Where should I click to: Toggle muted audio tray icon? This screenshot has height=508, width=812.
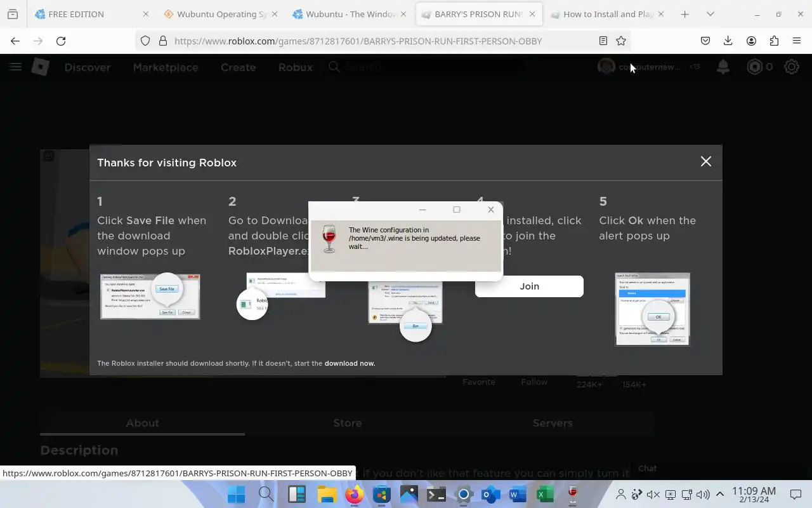(653, 494)
